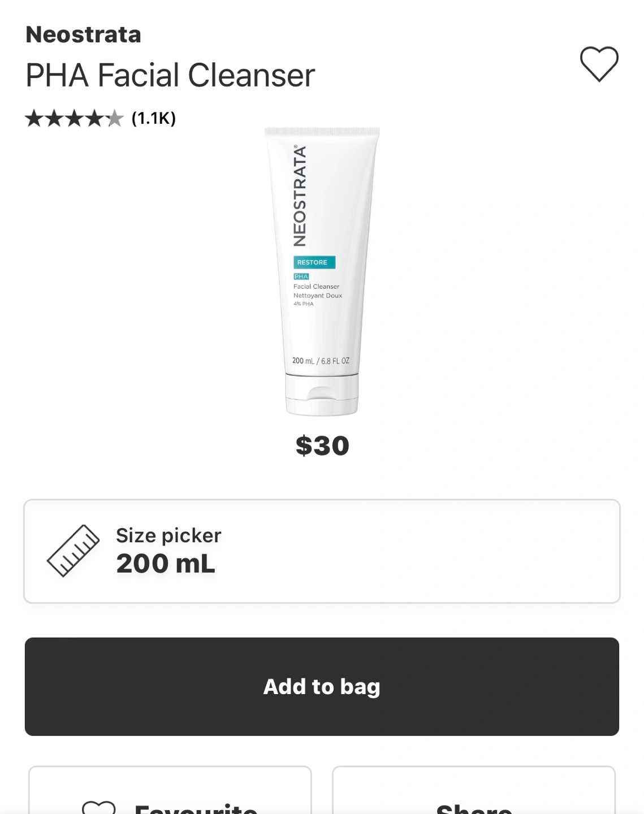This screenshot has width=644, height=814.
Task: Click the white flip cap of tube
Action: tap(322, 395)
